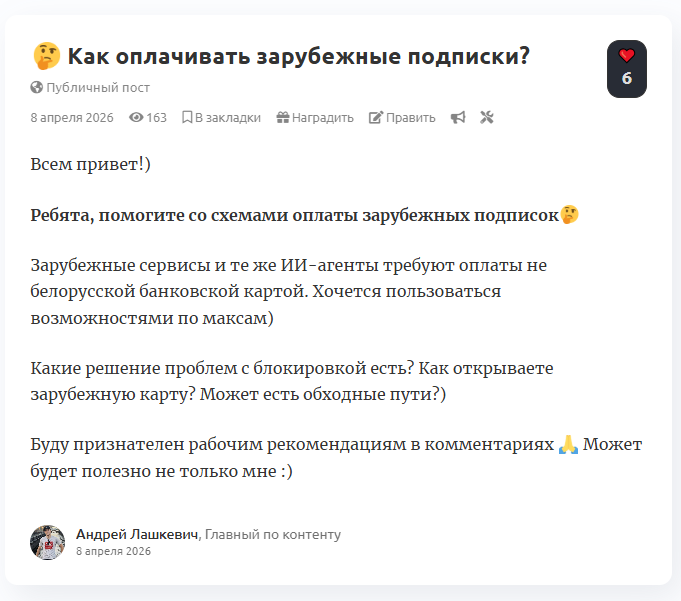Click the 8 апреля 2026 date under title
The image size is (681, 601).
(73, 118)
